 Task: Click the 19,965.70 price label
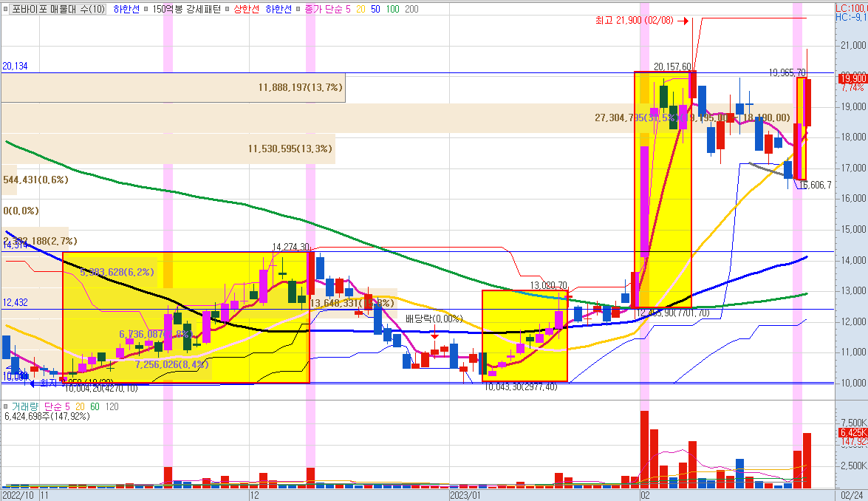point(787,72)
